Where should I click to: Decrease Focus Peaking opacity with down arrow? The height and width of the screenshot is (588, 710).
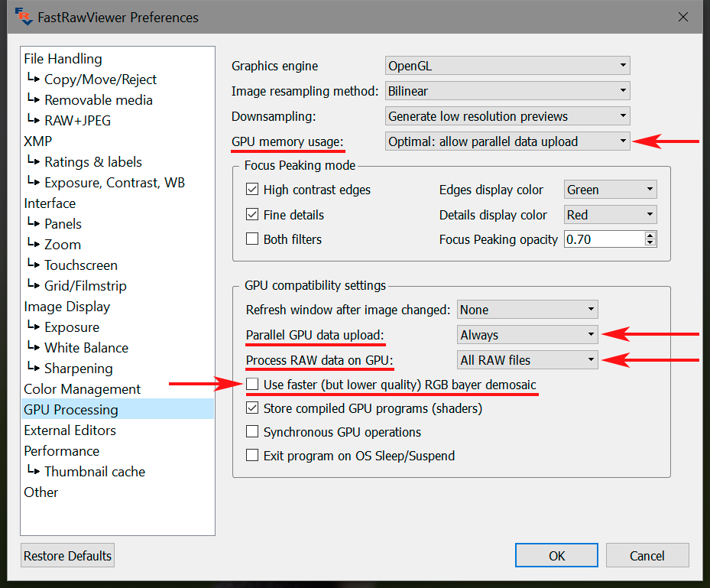click(x=650, y=243)
